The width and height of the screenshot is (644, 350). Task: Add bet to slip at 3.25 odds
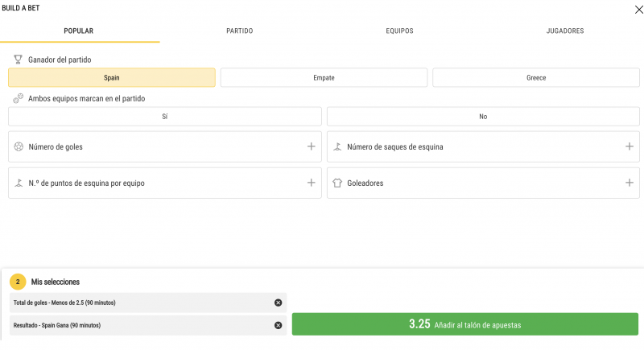point(465,324)
